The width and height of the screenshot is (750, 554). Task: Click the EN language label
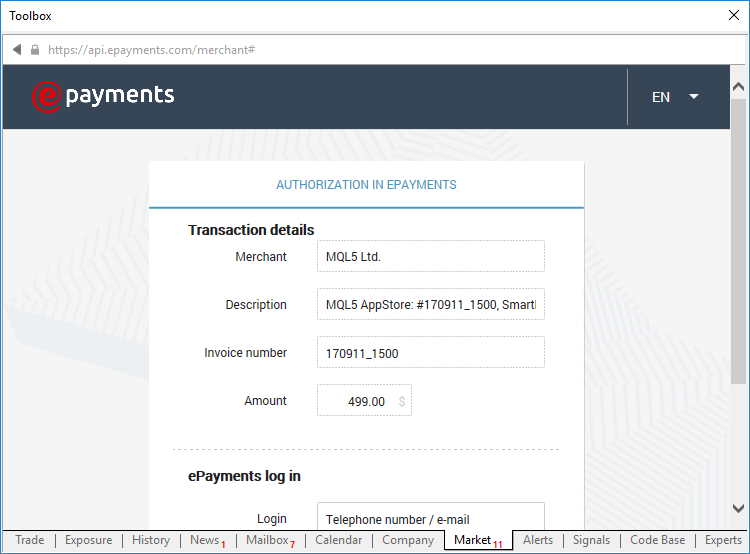pos(661,97)
